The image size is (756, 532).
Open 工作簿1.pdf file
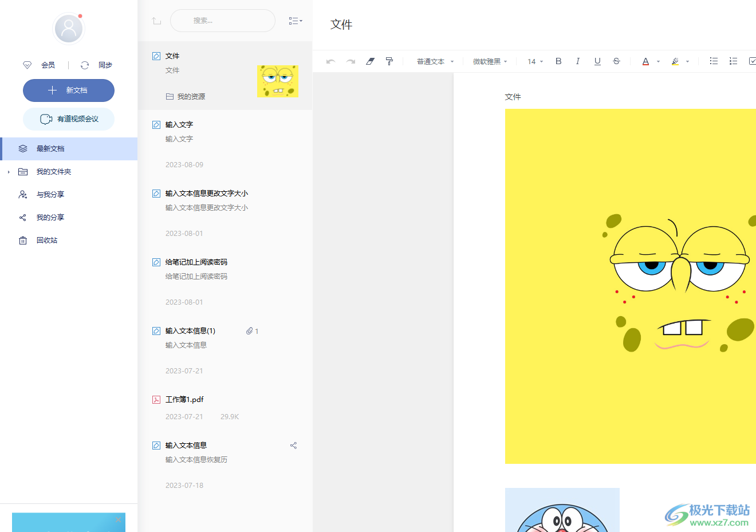[x=225, y=408]
